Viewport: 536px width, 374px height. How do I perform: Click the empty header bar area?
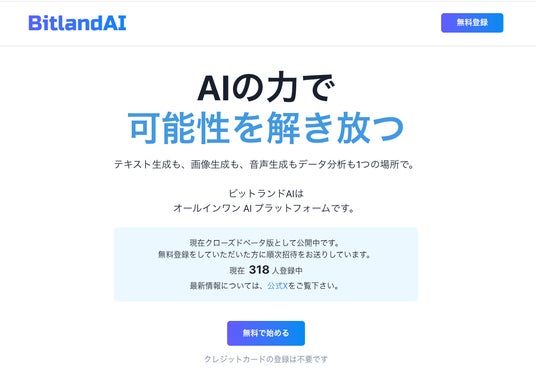284,23
